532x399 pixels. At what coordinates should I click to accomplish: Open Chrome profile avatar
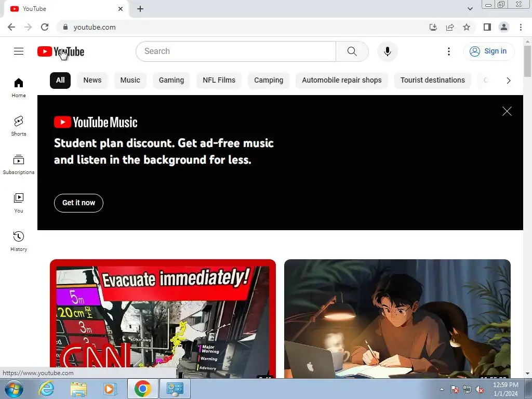tap(504, 27)
